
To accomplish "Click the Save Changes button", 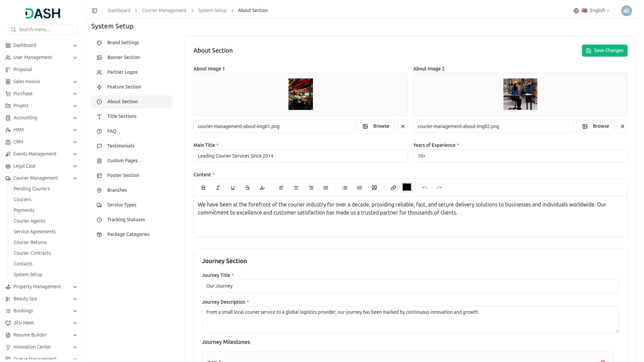I will click(x=604, y=51).
